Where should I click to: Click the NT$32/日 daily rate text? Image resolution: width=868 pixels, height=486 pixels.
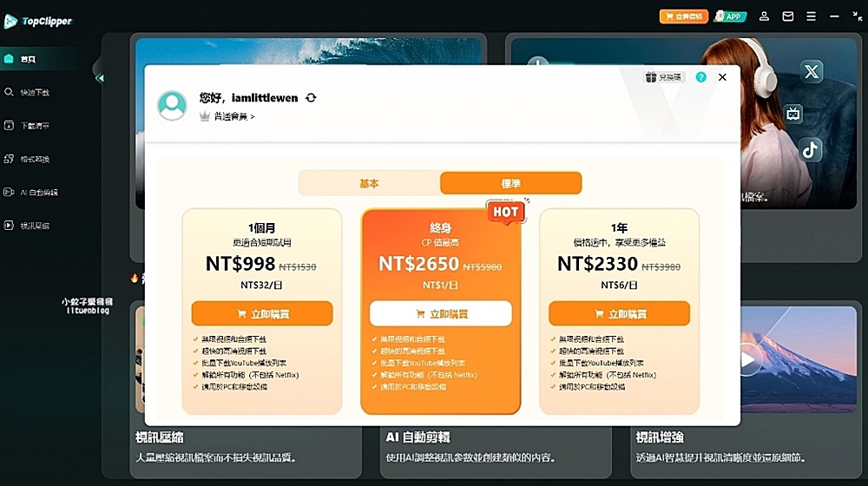click(261, 285)
